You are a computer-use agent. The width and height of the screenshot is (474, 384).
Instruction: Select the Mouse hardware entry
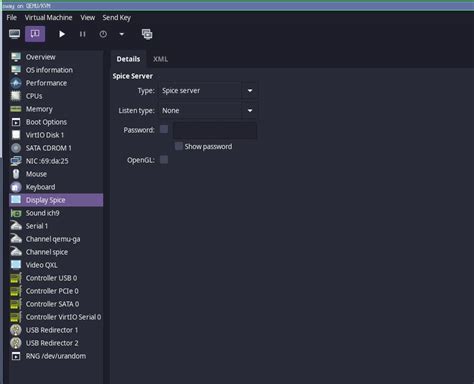click(x=56, y=174)
